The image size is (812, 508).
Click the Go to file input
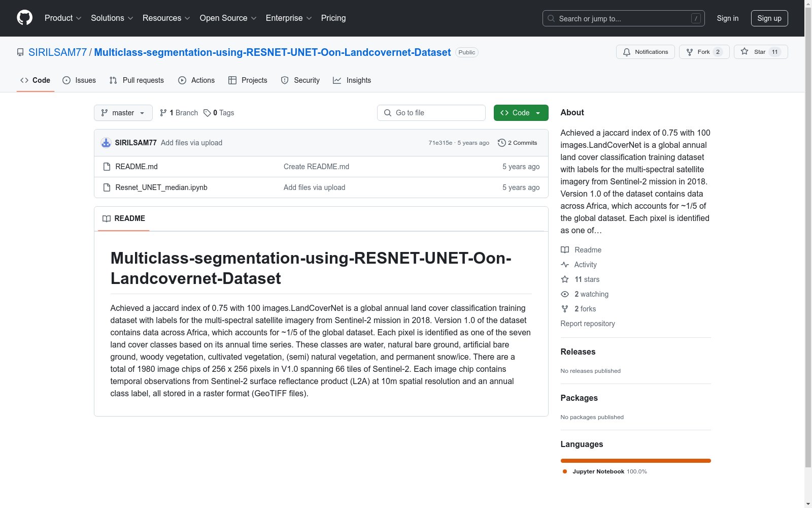[x=431, y=113]
